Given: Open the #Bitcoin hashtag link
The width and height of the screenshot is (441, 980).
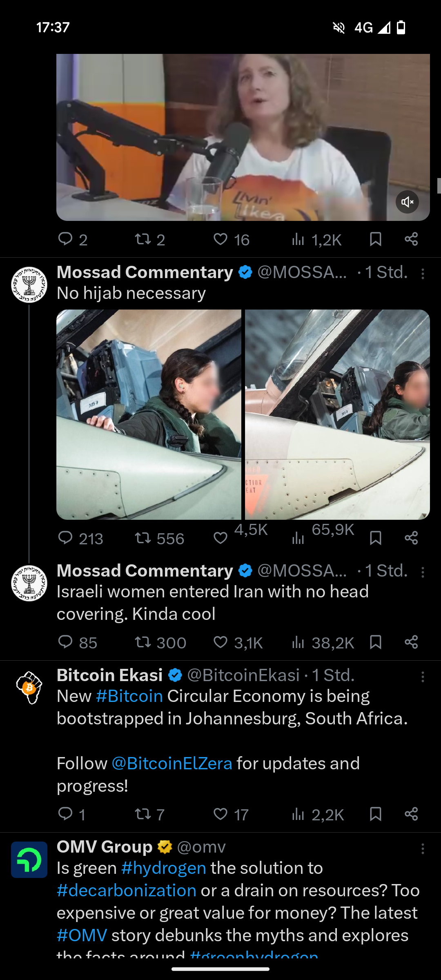Looking at the screenshot, I should pyautogui.click(x=129, y=696).
